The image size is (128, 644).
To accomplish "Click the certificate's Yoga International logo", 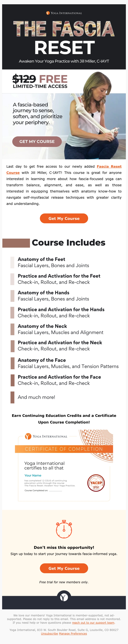I will point(46,436).
